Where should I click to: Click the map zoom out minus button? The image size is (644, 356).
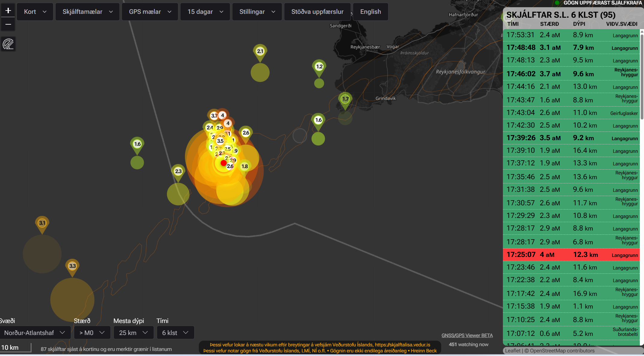pos(8,24)
